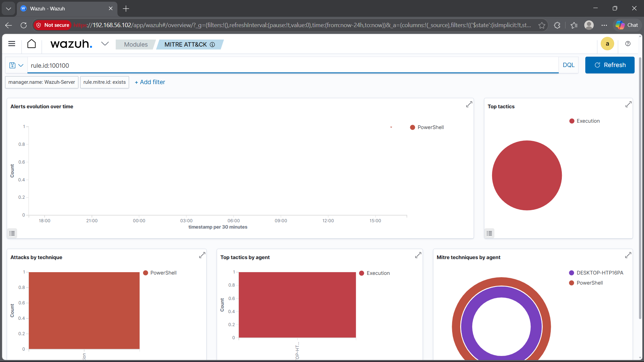The image size is (644, 362).
Task: Toggle legend on Top tactics chart
Action: tap(489, 233)
